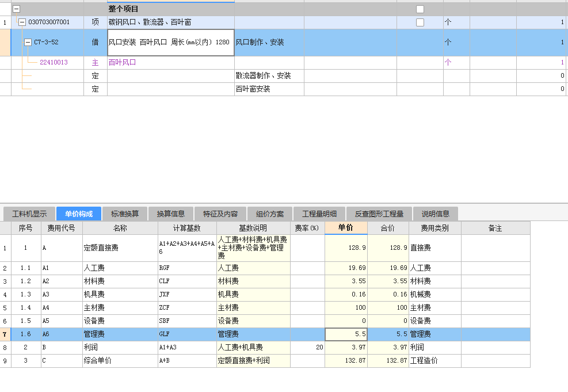Select the 风口安装 百叶风口 name input cell
568x392 pixels.
pyautogui.click(x=170, y=43)
